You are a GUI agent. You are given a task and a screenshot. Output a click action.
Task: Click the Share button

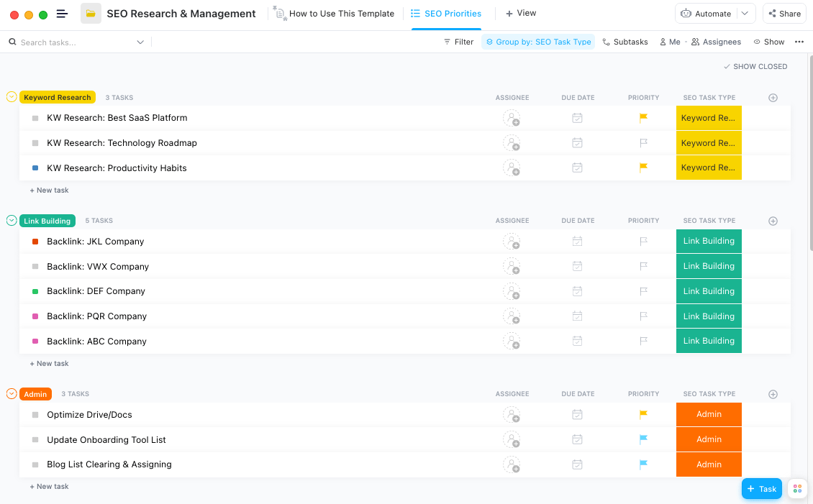[784, 14]
